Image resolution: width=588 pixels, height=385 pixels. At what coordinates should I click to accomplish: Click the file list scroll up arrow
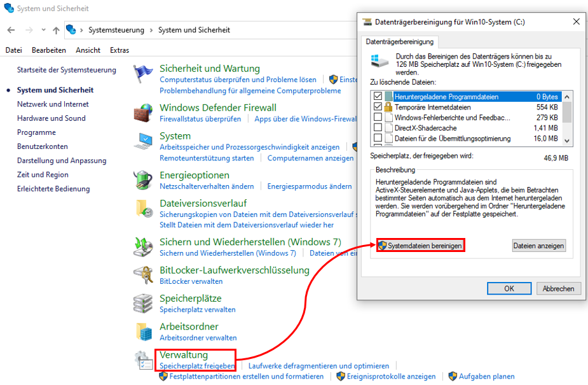coord(567,97)
